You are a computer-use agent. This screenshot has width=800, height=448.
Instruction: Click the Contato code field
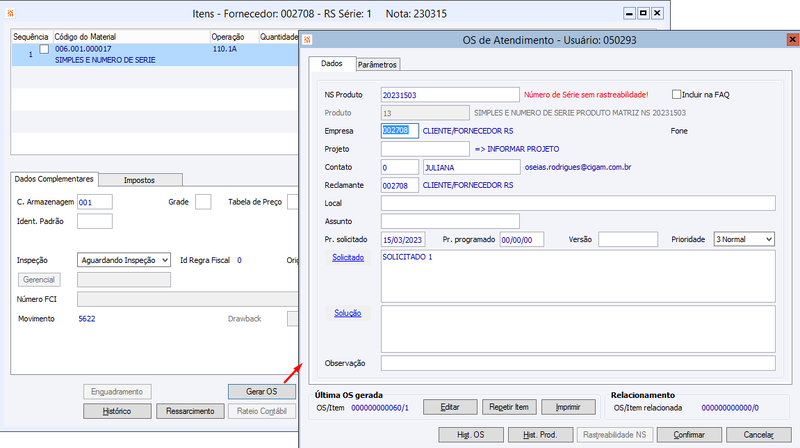click(x=399, y=167)
